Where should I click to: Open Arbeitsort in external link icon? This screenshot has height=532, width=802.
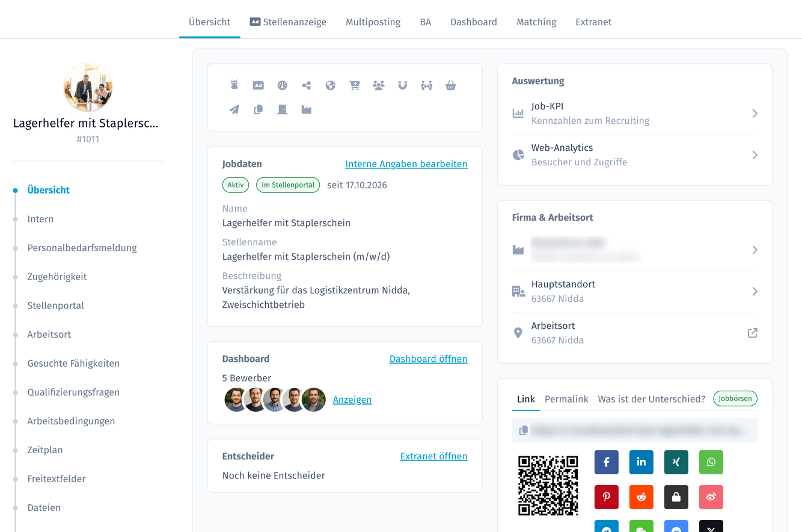click(x=752, y=333)
